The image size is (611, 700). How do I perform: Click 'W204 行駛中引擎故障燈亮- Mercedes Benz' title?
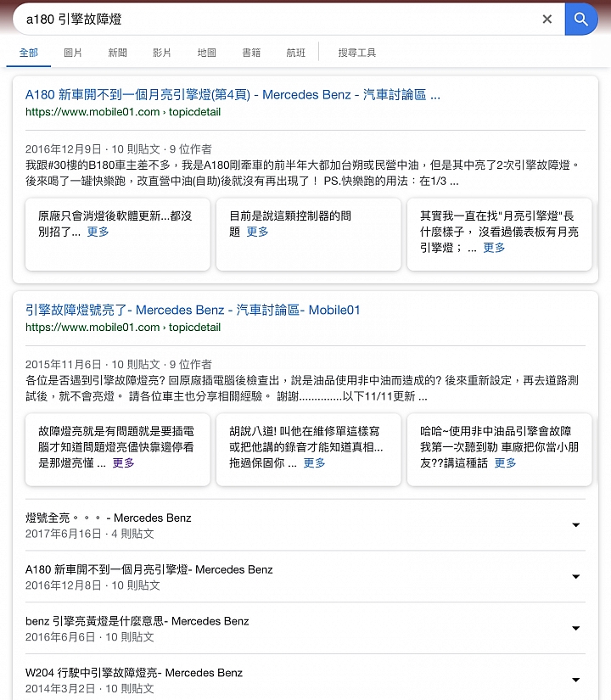coord(134,673)
